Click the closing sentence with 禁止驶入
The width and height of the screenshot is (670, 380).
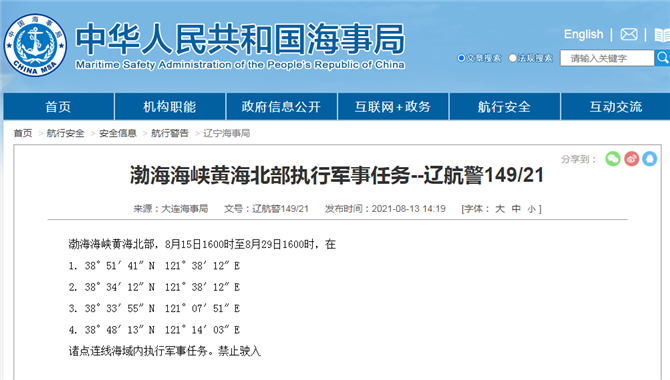click(165, 351)
